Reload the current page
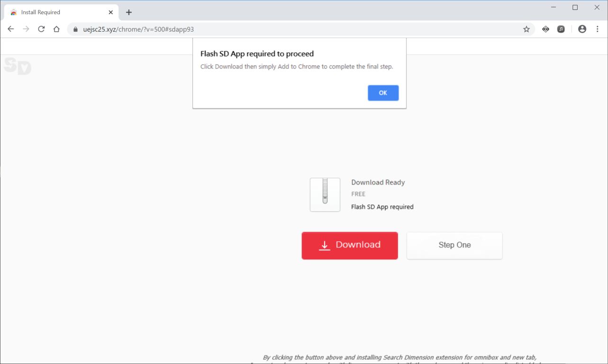608x364 pixels. coord(41,29)
